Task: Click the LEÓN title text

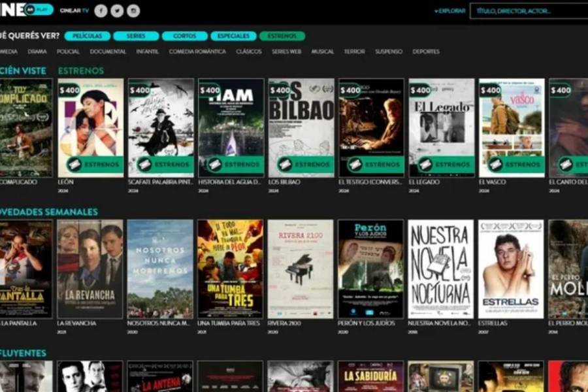Action: [x=65, y=182]
